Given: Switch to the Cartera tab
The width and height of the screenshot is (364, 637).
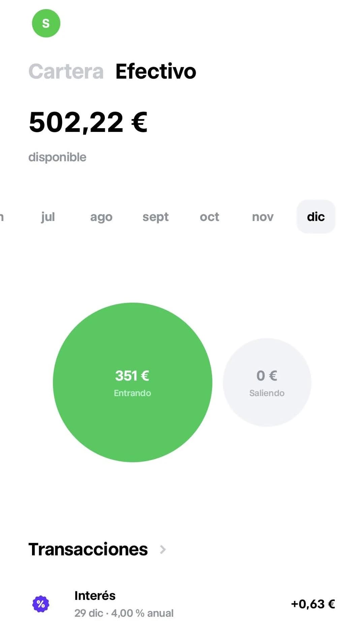Looking at the screenshot, I should click(66, 71).
